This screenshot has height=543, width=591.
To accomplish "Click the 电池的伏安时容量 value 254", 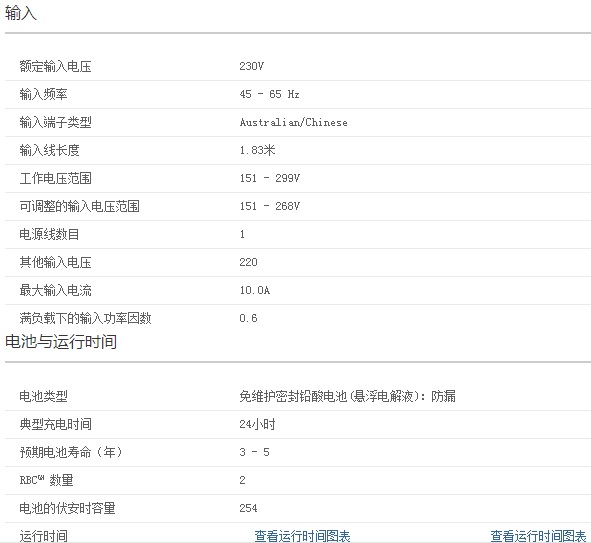I will [248, 508].
